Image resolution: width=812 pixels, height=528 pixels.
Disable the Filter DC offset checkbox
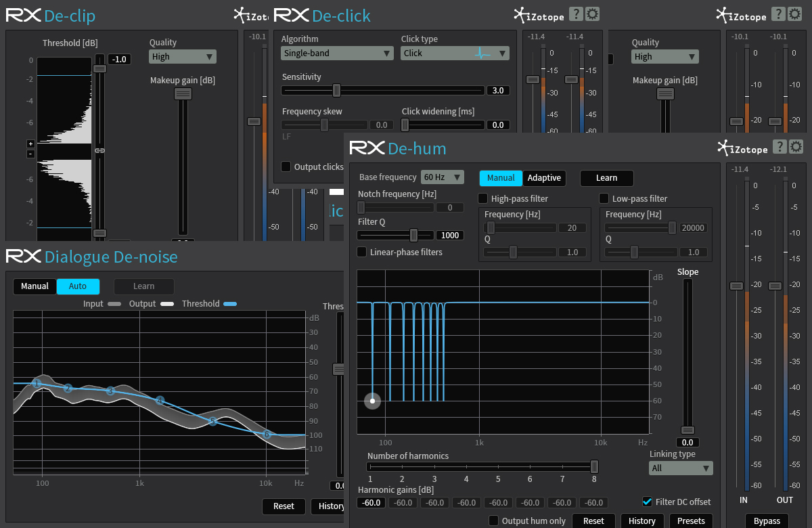(x=647, y=502)
